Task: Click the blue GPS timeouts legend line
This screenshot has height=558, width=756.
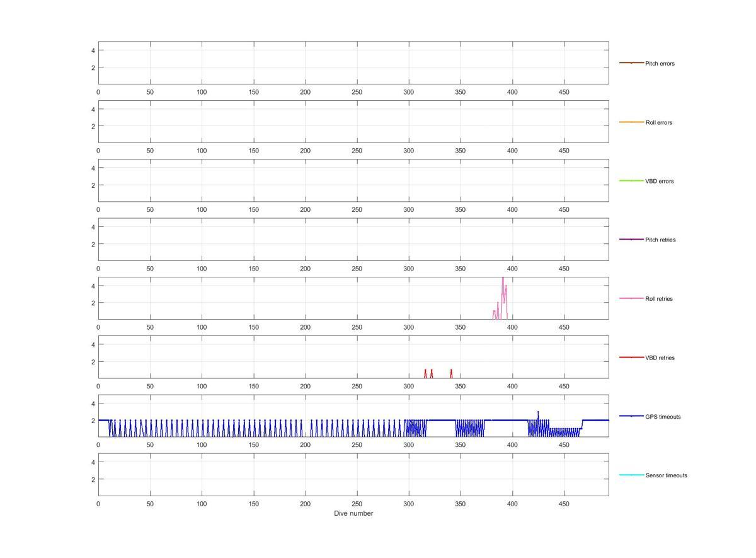Action: pyautogui.click(x=631, y=416)
